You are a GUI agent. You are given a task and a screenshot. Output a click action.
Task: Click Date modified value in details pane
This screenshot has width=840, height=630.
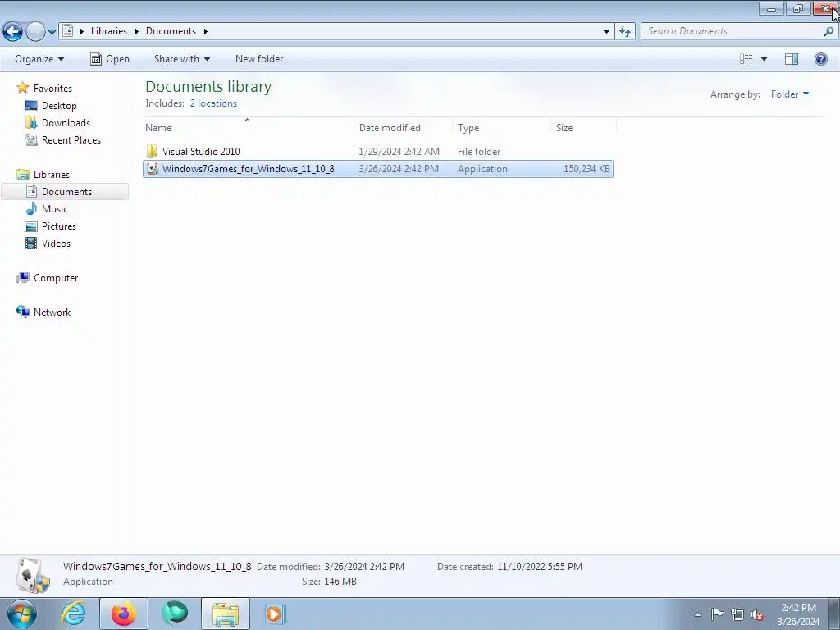pos(364,567)
